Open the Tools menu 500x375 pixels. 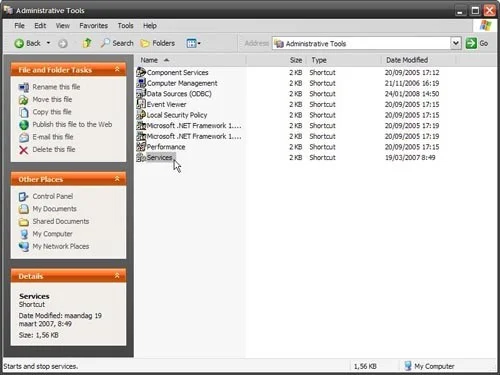coord(125,26)
